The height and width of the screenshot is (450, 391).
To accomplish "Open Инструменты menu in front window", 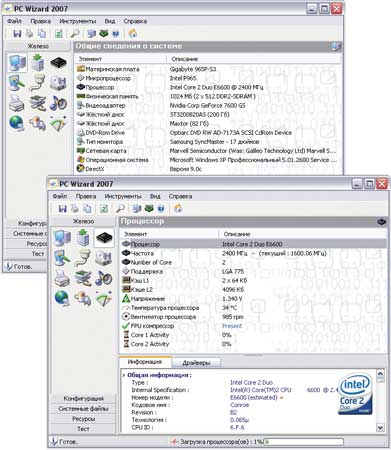I will [123, 196].
